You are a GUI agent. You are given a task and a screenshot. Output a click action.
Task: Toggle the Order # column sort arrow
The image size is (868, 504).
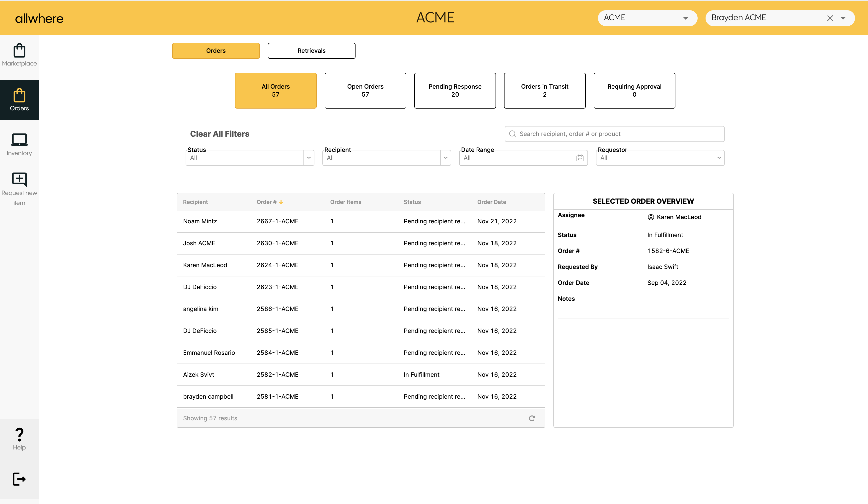tap(281, 202)
